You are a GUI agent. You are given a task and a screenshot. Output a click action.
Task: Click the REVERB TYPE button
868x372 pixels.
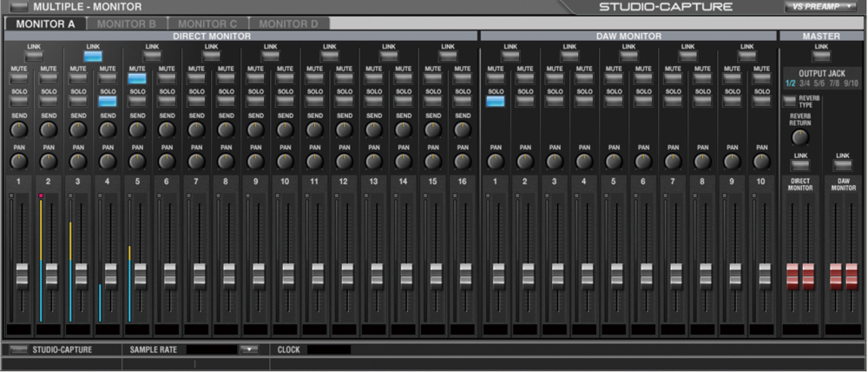coord(789,101)
